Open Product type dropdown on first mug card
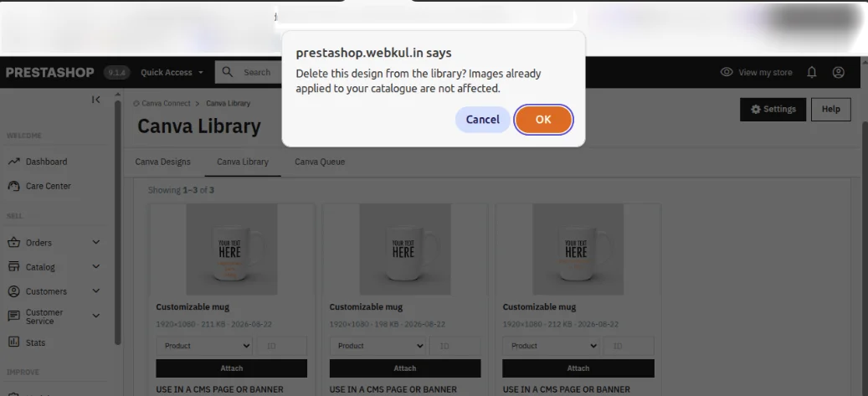 pos(204,346)
